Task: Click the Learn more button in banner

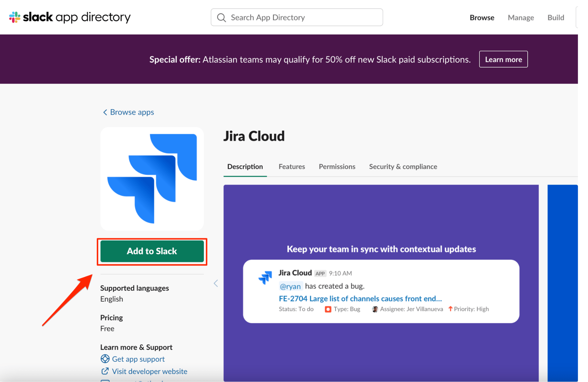Action: point(504,59)
